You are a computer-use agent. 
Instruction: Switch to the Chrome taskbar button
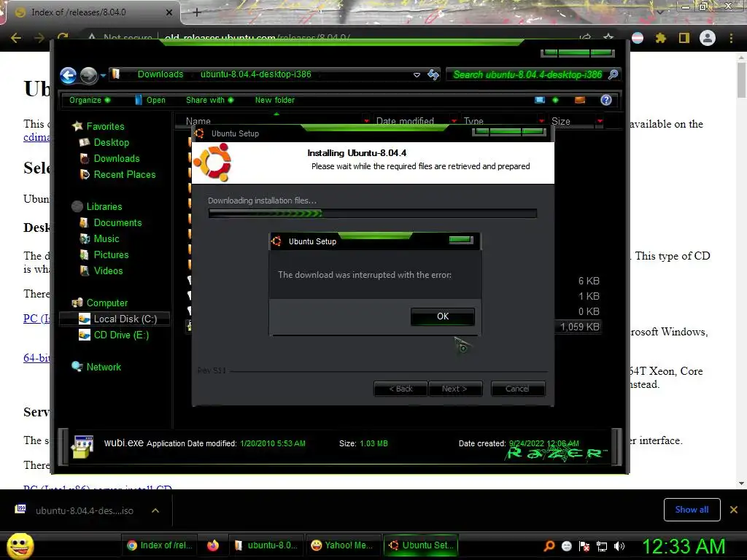(160, 545)
